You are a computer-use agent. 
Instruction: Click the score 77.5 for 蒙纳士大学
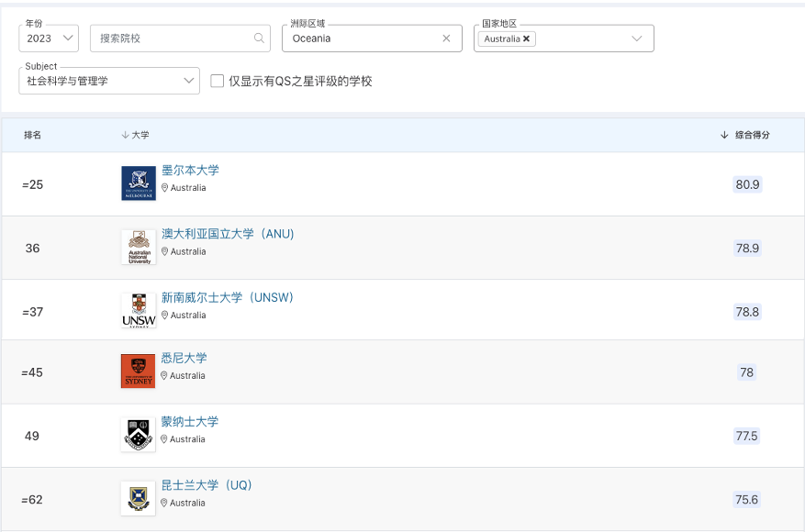[x=747, y=436]
